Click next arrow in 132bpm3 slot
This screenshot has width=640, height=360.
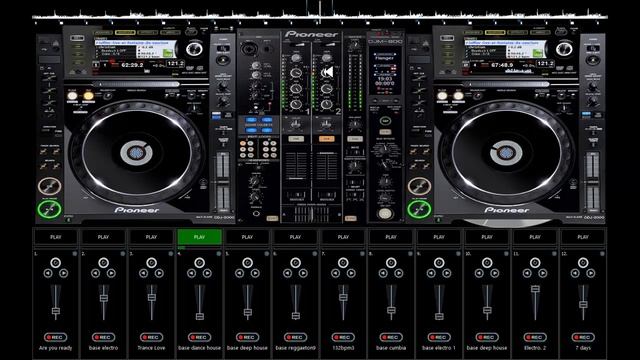(x=351, y=273)
